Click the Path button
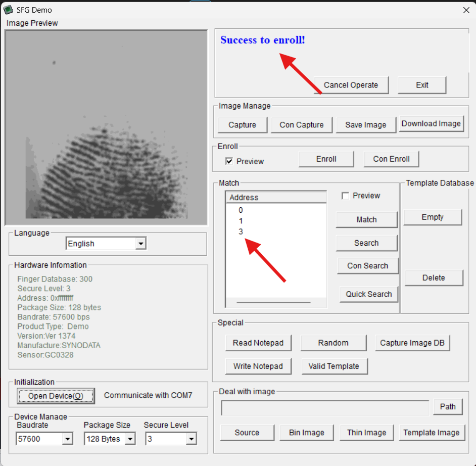This screenshot has width=476, height=466. (x=448, y=407)
